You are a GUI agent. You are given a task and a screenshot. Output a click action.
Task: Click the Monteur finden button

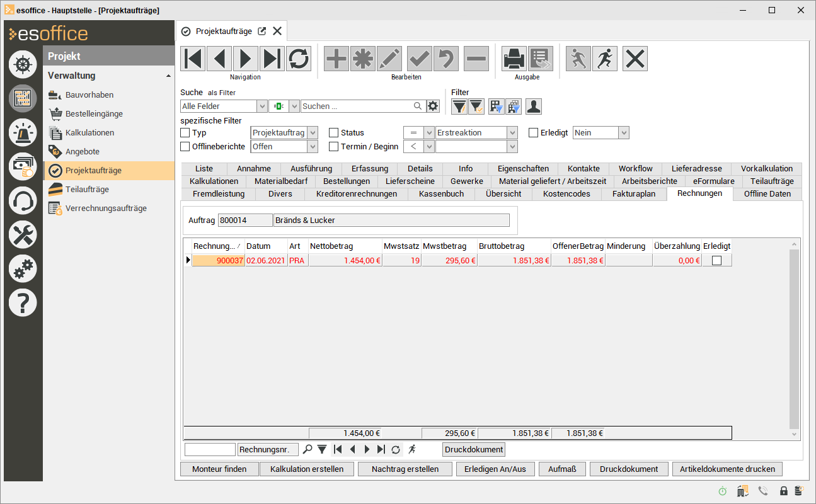point(219,469)
